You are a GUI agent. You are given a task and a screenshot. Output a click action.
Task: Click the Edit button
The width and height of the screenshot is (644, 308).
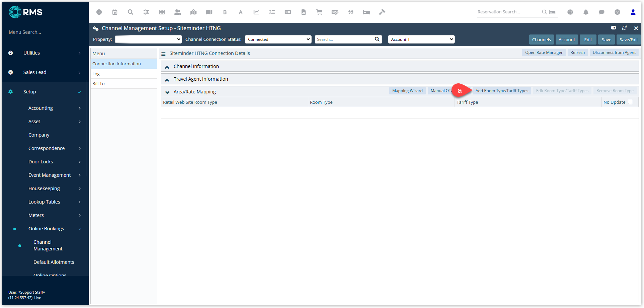click(x=588, y=40)
